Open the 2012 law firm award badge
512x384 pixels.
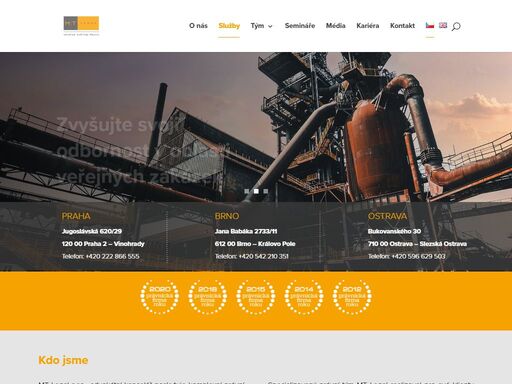click(x=352, y=297)
